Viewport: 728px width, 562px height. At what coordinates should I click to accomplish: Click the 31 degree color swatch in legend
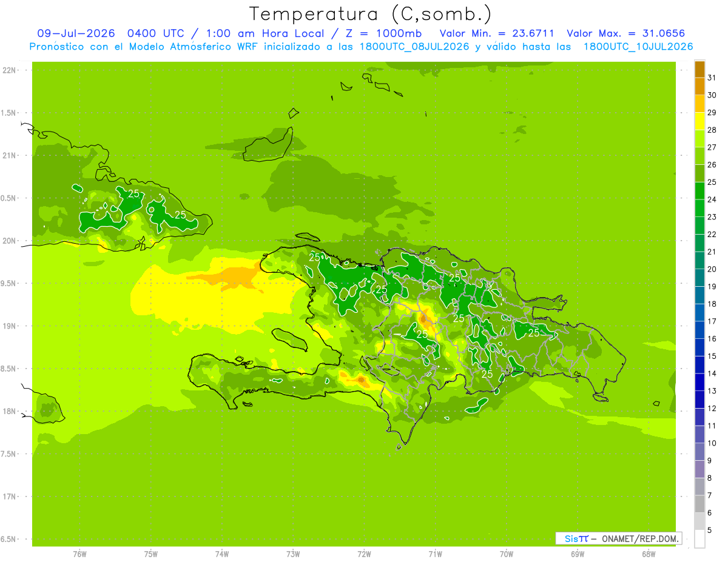coord(699,70)
